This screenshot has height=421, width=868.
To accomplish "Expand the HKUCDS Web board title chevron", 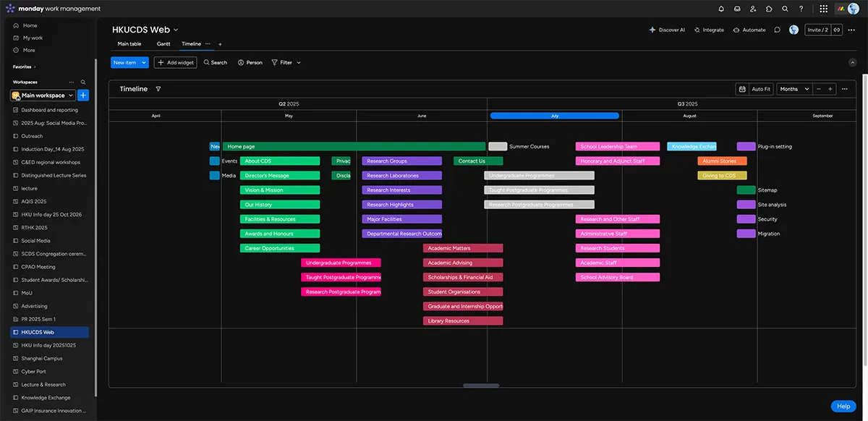I will (176, 30).
